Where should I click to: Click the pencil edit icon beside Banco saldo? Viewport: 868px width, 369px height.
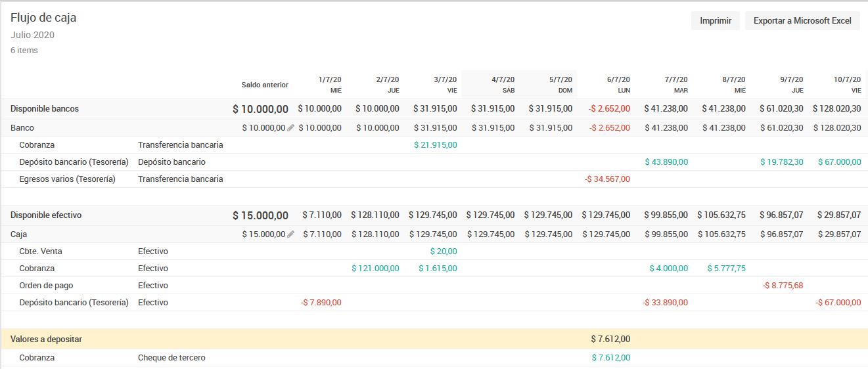point(291,128)
